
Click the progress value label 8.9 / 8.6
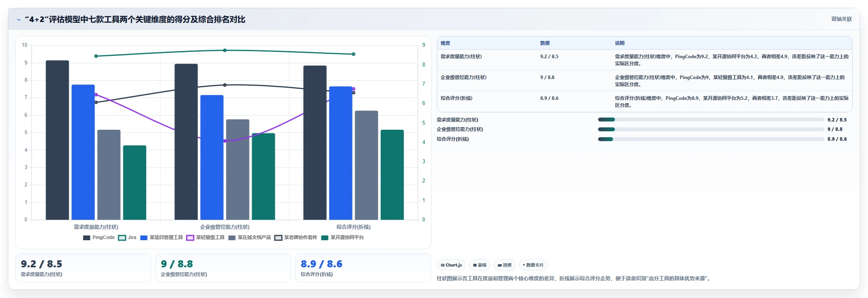(x=837, y=139)
